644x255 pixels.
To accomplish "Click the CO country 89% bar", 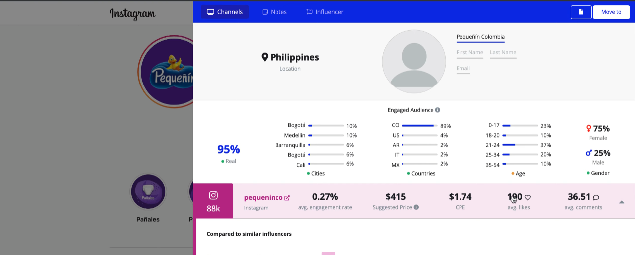I will tap(420, 126).
